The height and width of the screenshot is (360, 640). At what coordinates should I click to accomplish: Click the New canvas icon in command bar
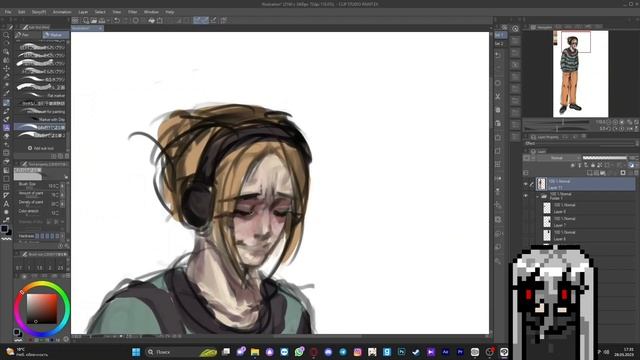click(86, 20)
